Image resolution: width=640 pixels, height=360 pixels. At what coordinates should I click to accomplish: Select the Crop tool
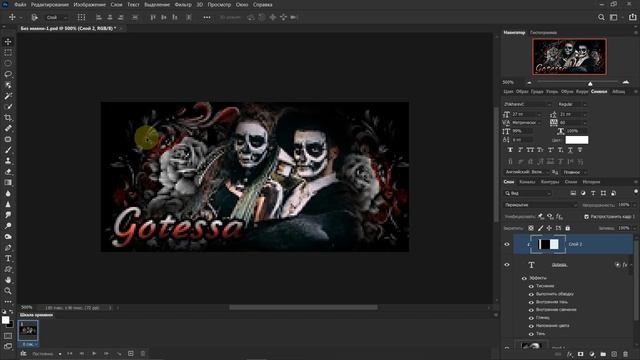click(x=8, y=118)
